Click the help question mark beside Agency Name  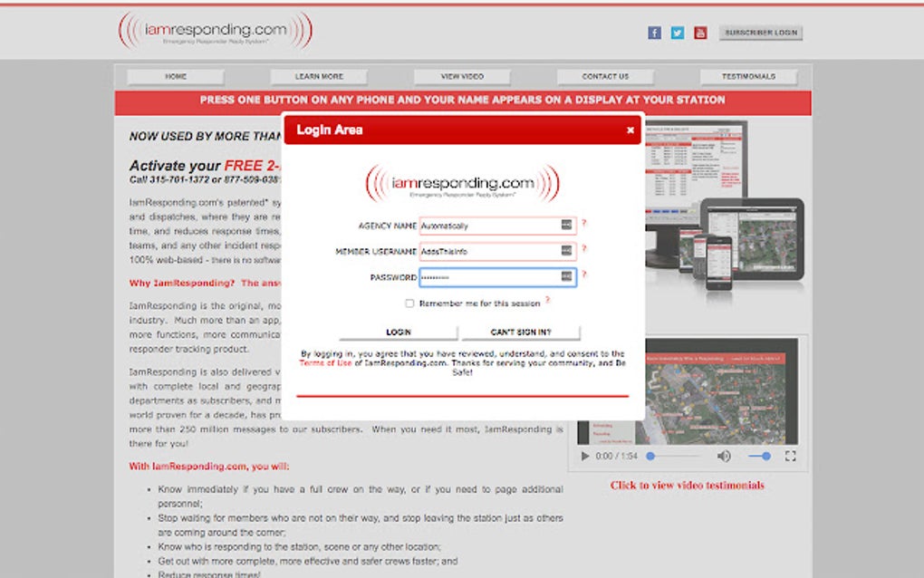tap(584, 226)
